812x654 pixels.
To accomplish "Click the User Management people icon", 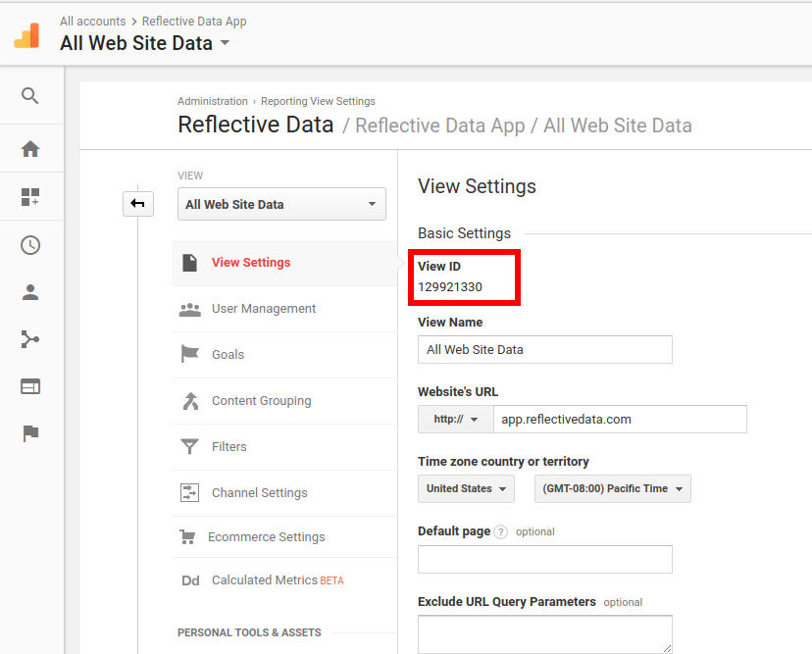I will [x=190, y=309].
